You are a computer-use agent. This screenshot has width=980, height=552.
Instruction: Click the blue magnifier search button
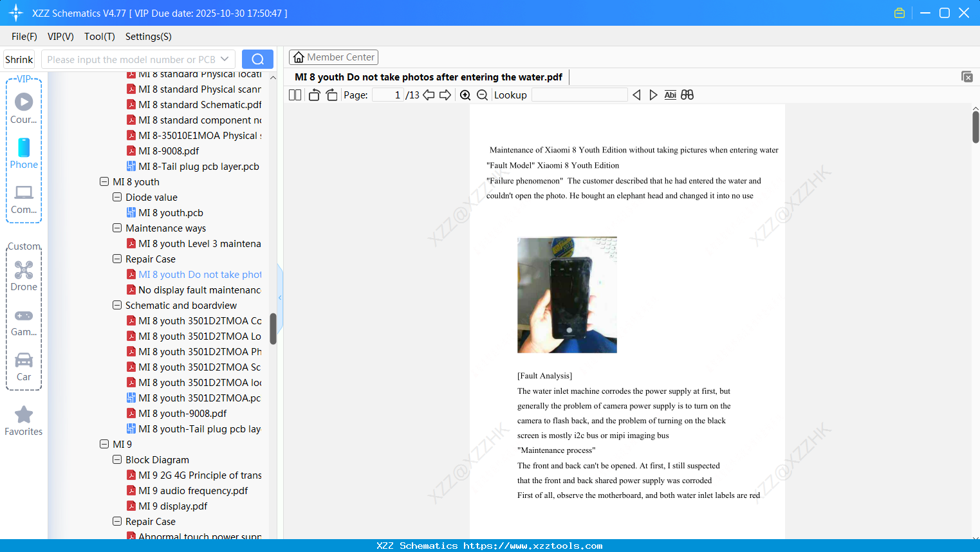pos(257,59)
